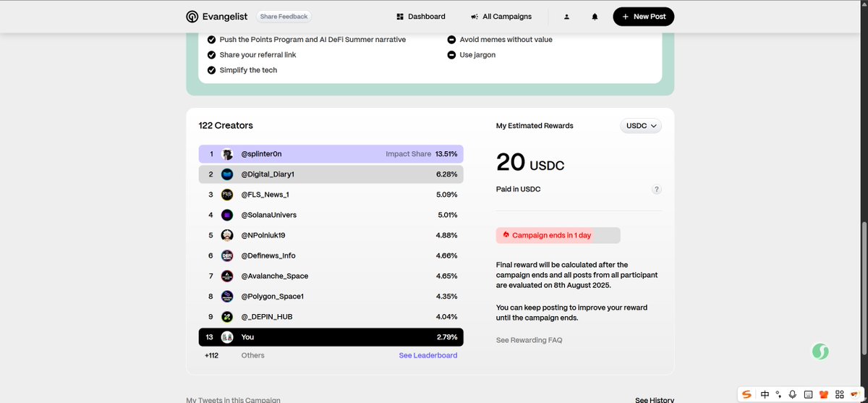Open the See Leaderboard link
868x403 pixels.
point(428,355)
